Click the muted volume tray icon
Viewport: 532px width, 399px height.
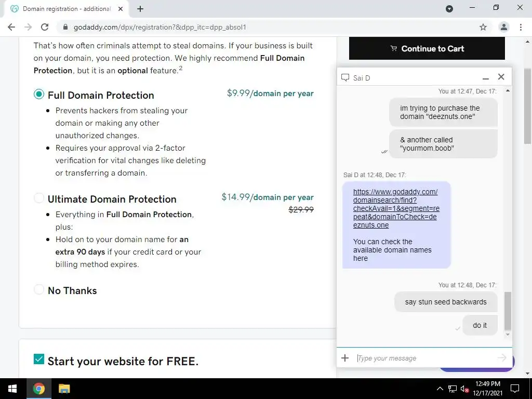click(465, 389)
